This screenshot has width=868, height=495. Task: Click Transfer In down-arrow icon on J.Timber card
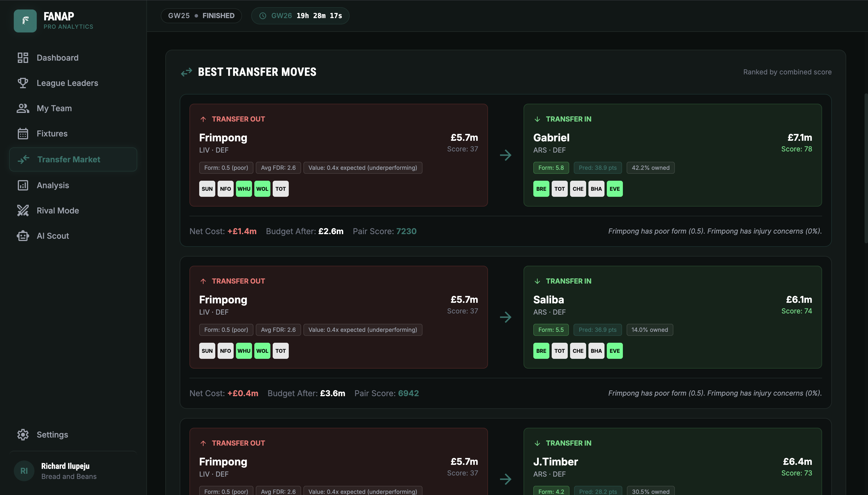[537, 443]
